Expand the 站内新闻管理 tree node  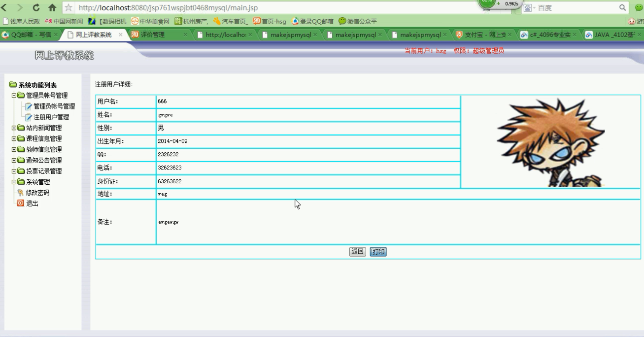click(x=14, y=128)
